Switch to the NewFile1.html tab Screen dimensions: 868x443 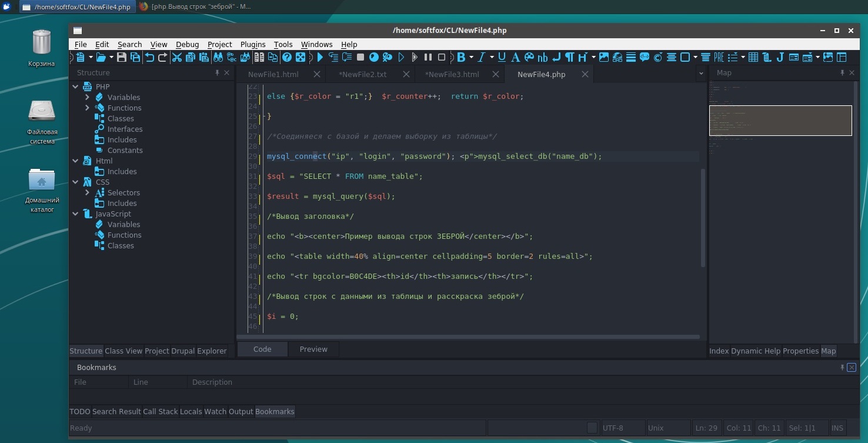pyautogui.click(x=273, y=74)
